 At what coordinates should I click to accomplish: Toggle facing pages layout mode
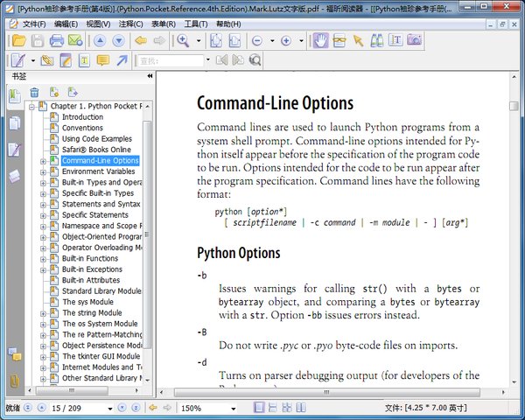[x=301, y=408]
